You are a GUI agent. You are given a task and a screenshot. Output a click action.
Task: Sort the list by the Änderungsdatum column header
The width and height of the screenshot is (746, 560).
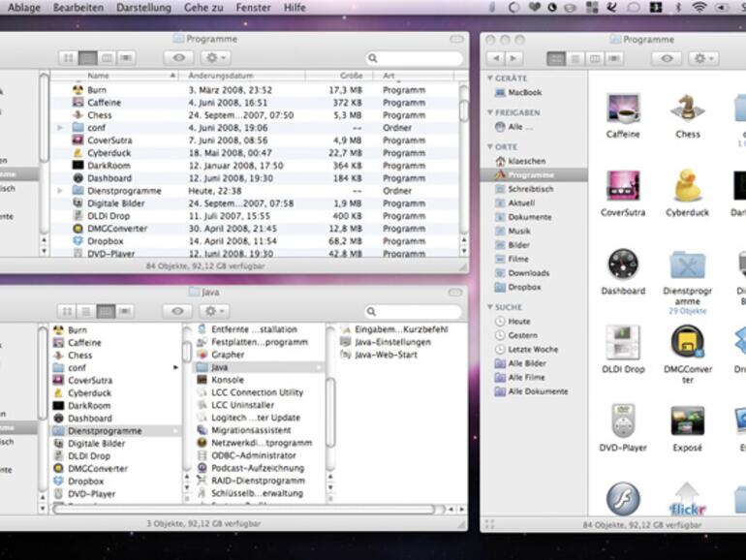(221, 76)
